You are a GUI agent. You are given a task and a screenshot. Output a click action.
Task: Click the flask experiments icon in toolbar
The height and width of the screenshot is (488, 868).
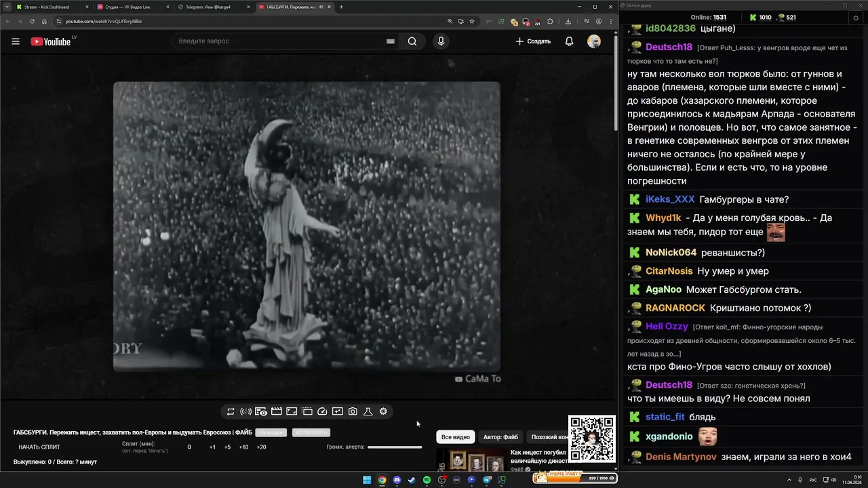click(x=368, y=411)
